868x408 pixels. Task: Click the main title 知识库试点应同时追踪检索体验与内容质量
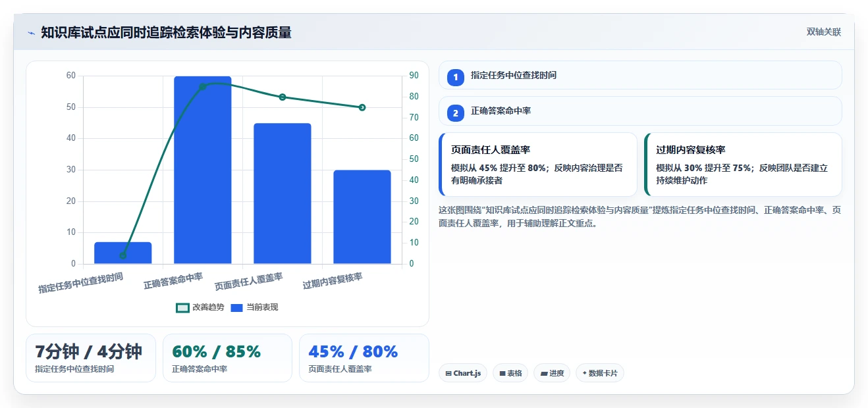tap(166, 33)
